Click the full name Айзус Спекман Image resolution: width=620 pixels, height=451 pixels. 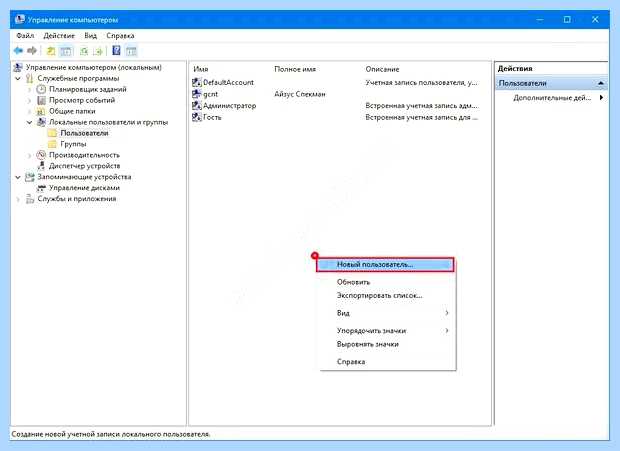[300, 94]
